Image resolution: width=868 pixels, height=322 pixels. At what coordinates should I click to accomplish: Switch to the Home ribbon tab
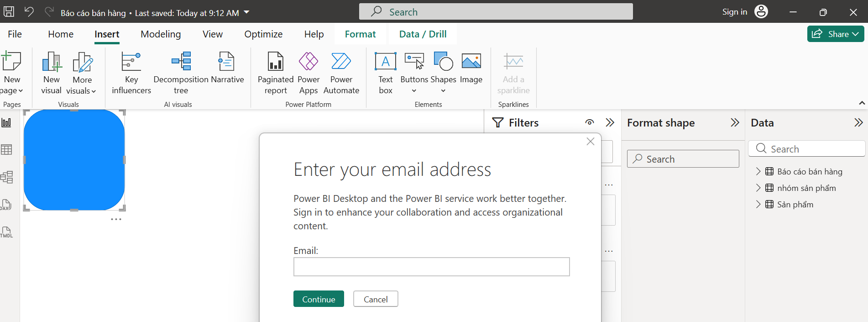click(x=61, y=34)
